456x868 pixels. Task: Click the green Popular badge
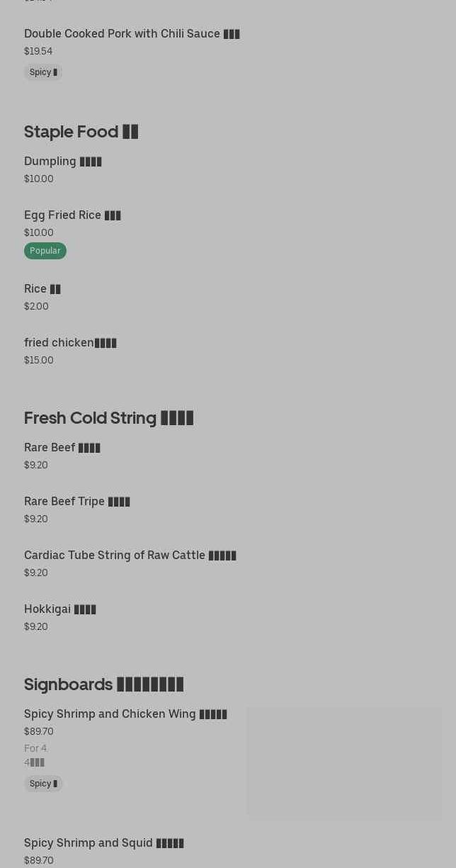coord(45,251)
